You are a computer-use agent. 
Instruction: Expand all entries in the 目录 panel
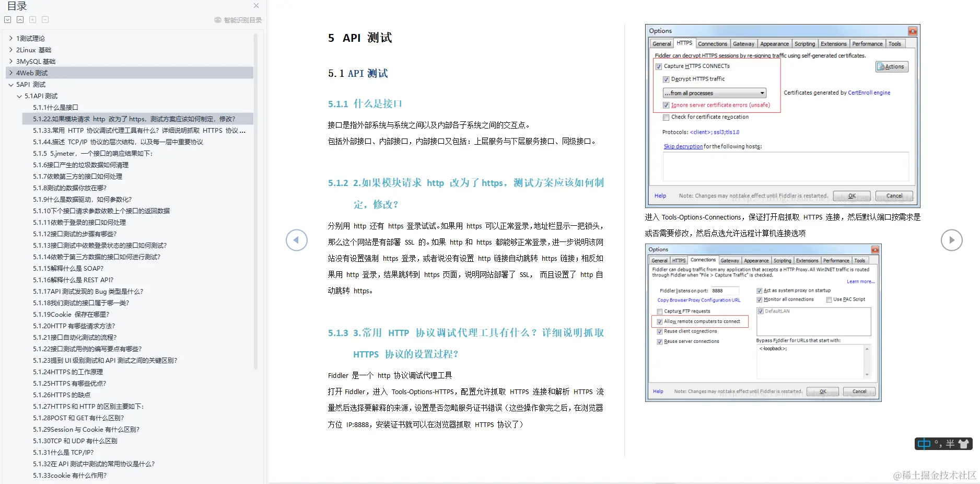coord(7,20)
